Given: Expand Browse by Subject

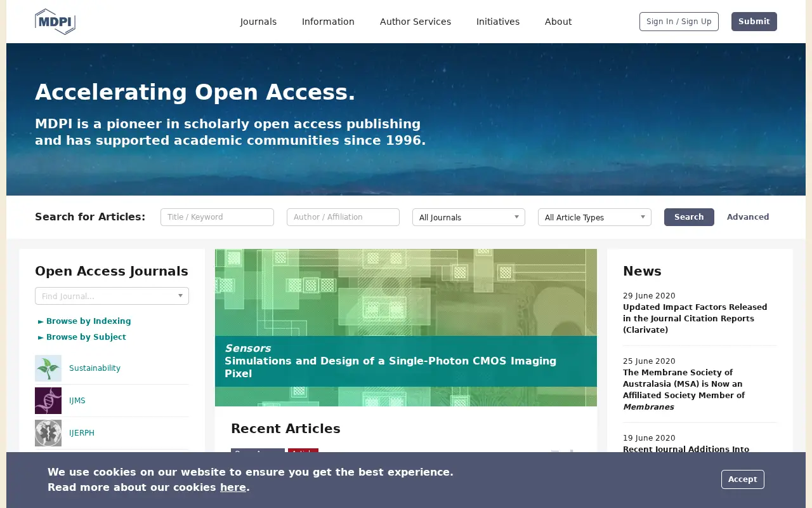Looking at the screenshot, I should point(82,337).
